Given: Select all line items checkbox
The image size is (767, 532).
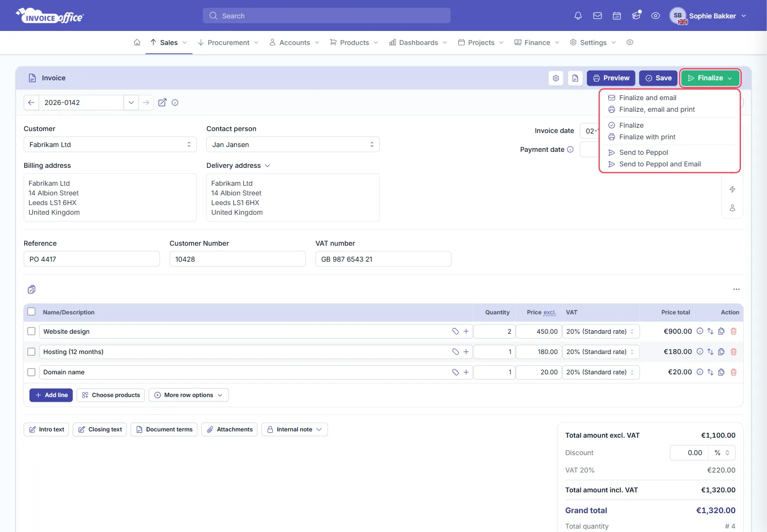Looking at the screenshot, I should pos(31,312).
